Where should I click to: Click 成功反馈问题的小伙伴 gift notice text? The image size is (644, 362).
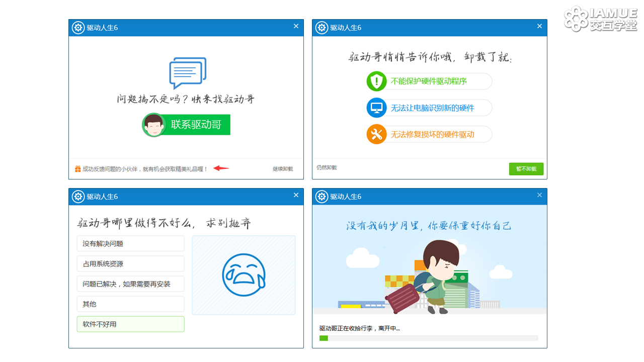coord(145,169)
